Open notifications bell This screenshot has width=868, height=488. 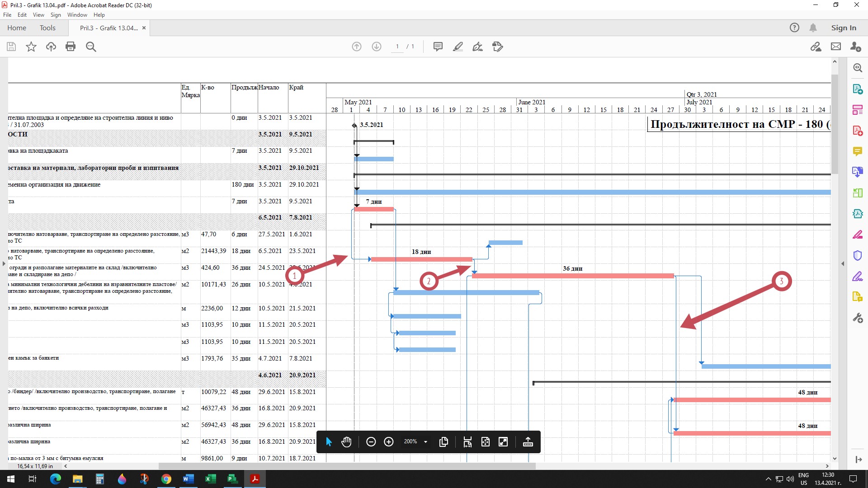coord(813,28)
